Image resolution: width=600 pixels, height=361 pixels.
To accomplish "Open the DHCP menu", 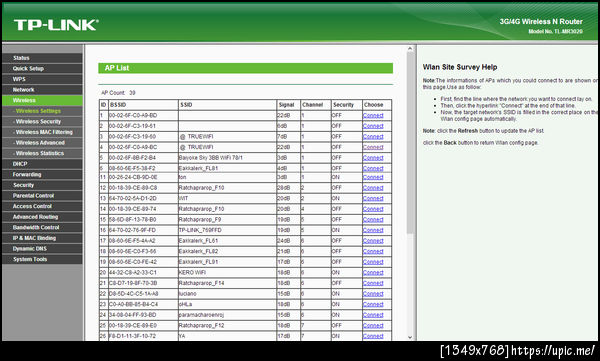I will click(x=42, y=164).
